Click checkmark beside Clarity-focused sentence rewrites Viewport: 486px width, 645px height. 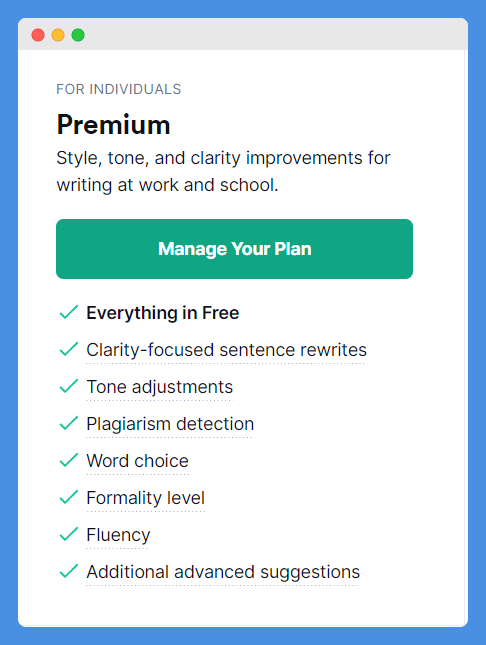pos(69,349)
